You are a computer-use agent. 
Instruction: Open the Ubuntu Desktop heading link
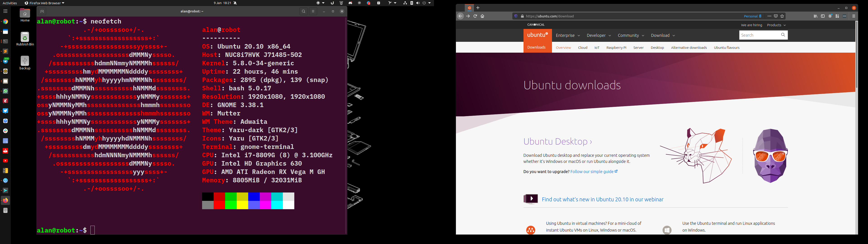558,142
